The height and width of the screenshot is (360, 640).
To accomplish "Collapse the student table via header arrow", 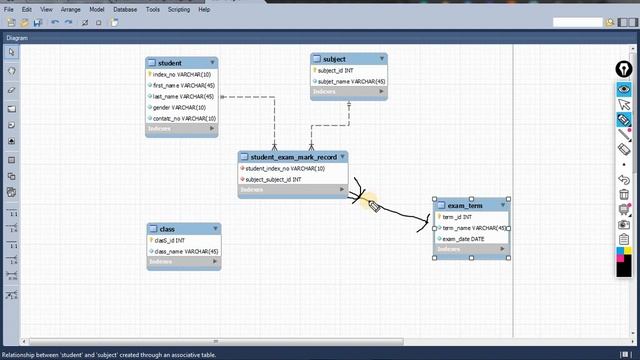I will pos(213,62).
